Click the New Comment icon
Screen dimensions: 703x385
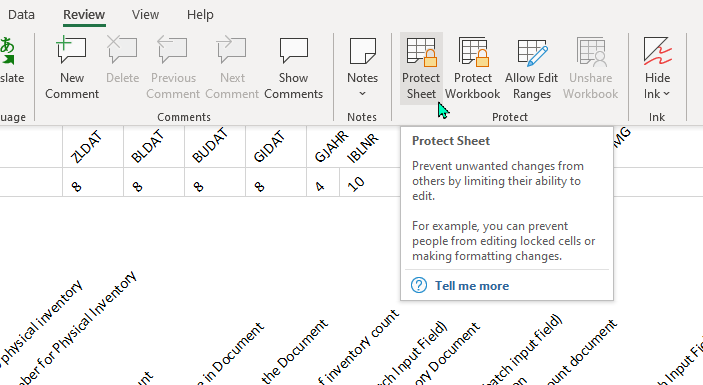coord(72,50)
